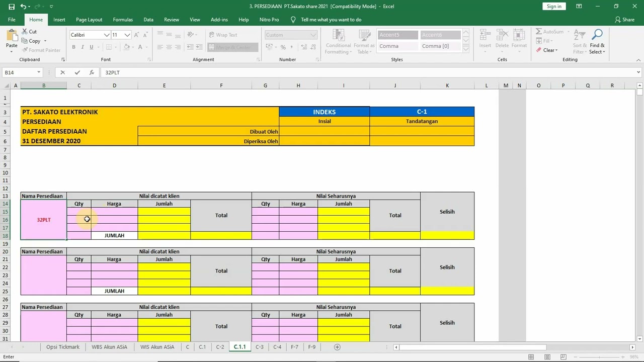Click the Fill Color bucket
This screenshot has width=644, height=362.
coord(127,47)
